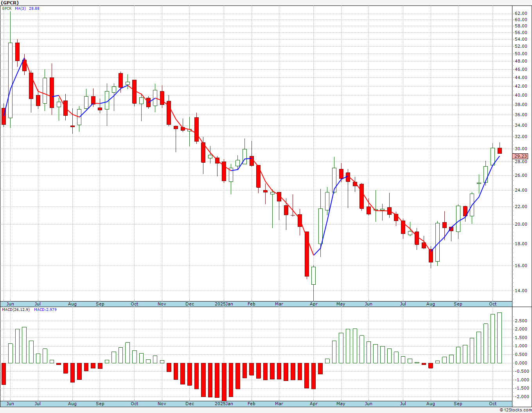Viewport: 532px width, 413px height.
Task: Click the 14.00 price axis label
Action: [521, 291]
